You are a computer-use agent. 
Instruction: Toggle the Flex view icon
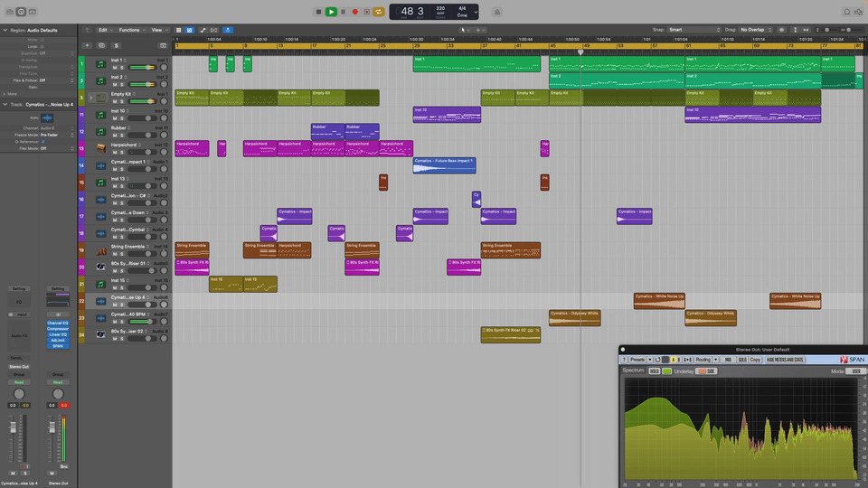[214, 30]
